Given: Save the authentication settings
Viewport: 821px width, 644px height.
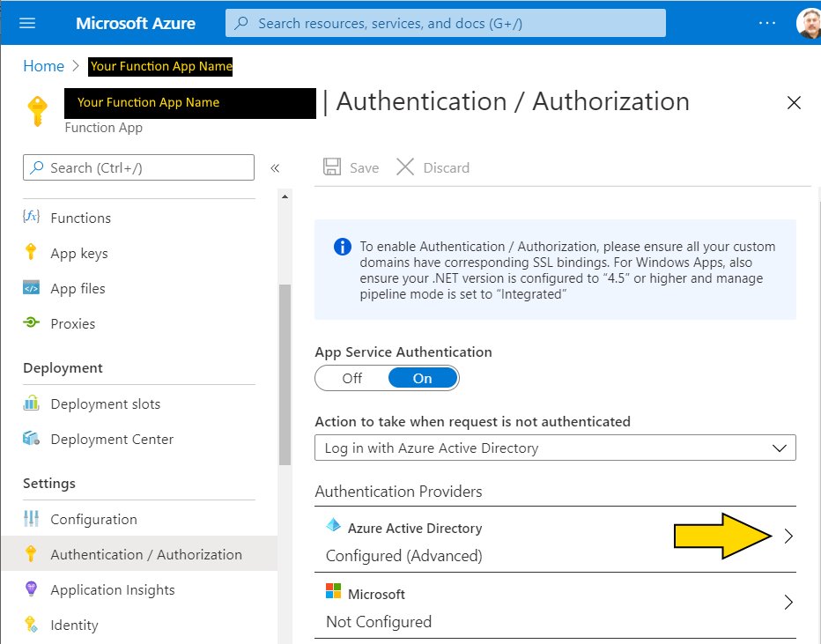Looking at the screenshot, I should coord(351,167).
